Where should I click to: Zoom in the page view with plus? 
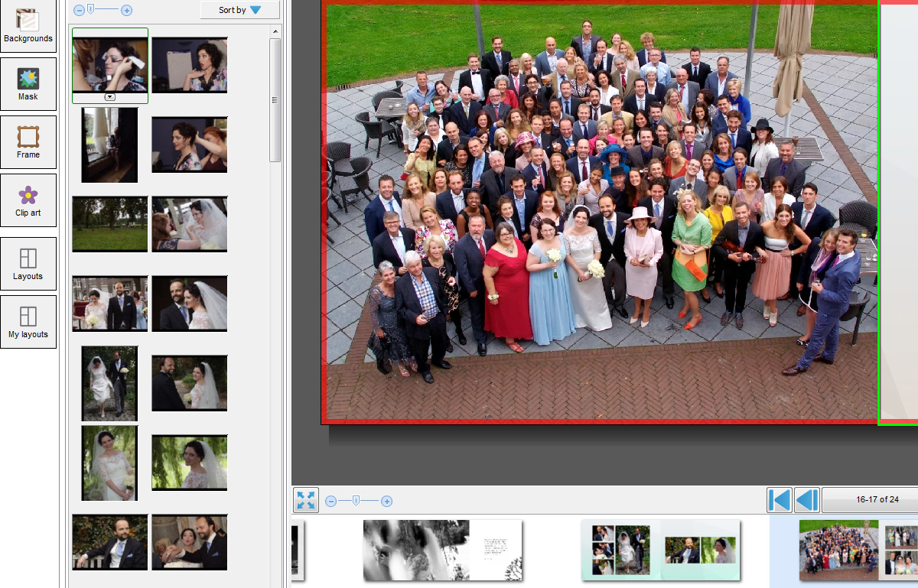[387, 502]
